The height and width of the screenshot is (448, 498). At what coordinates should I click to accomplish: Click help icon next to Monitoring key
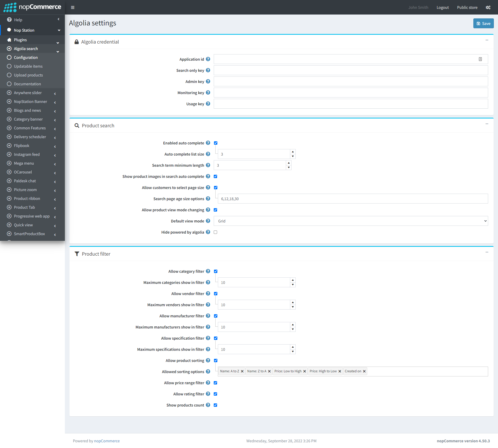(x=208, y=93)
